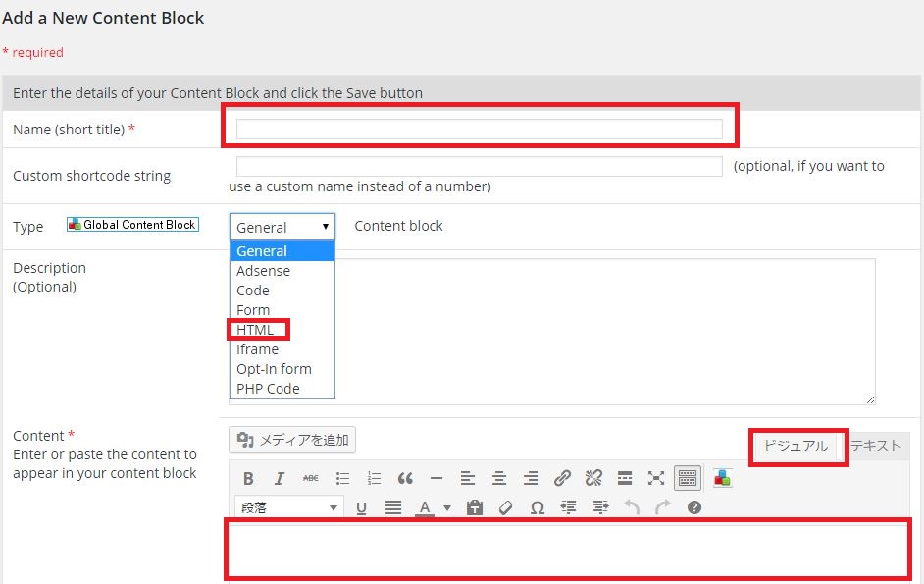Click the insert link icon
This screenshot has height=584, width=924.
coord(562,478)
